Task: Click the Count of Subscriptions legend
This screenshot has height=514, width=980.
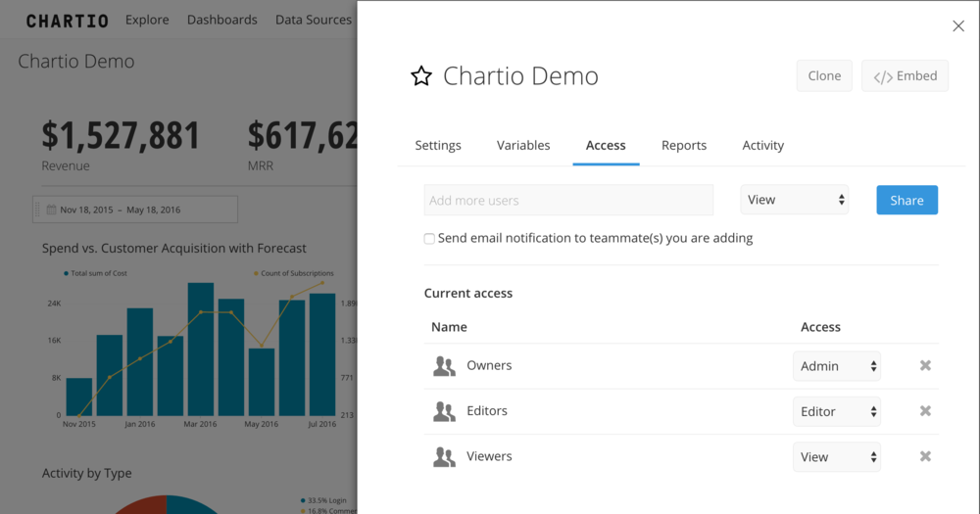Action: 294,273
